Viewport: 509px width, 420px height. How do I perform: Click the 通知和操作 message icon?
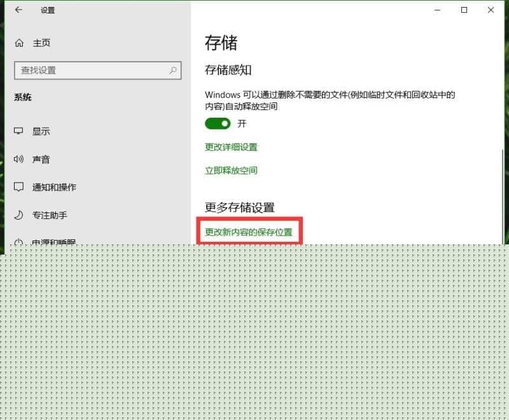point(18,187)
